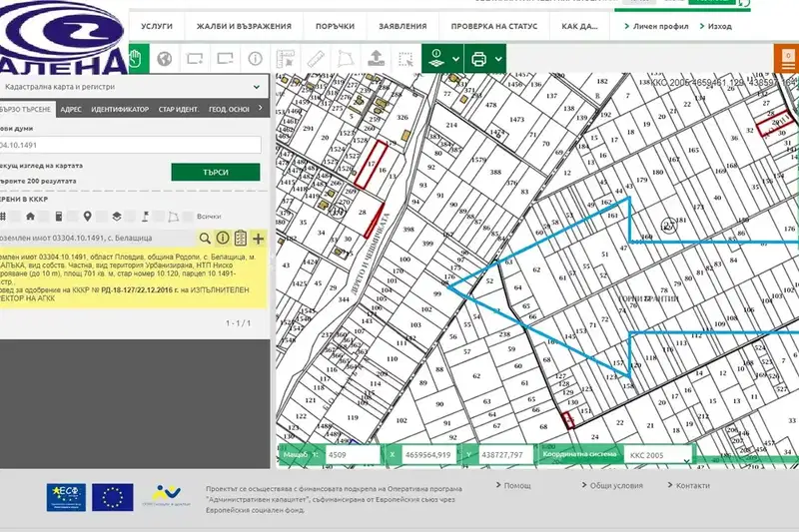
Task: Select the result row 03304.10.1491, с. Белащица
Action: 97,239
